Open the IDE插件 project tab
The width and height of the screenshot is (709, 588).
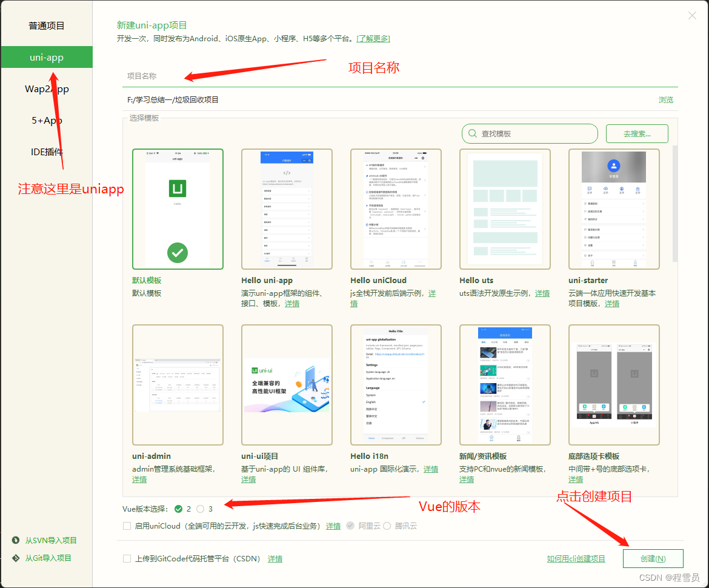tap(47, 152)
